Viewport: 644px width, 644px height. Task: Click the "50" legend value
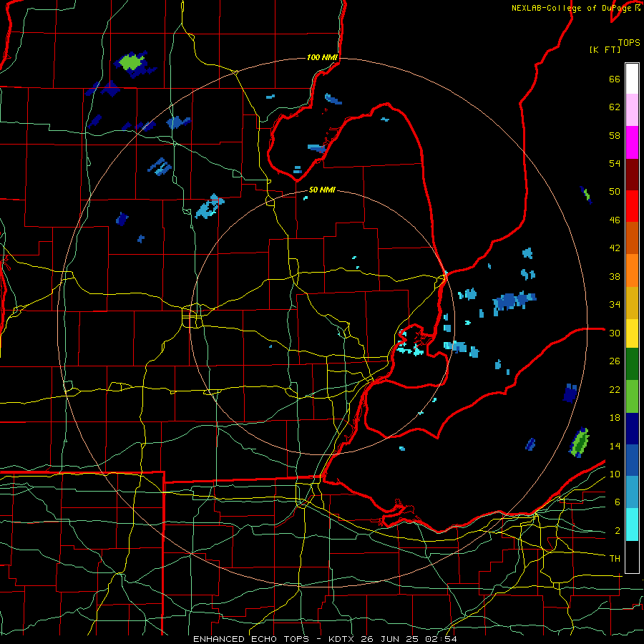pyautogui.click(x=615, y=192)
